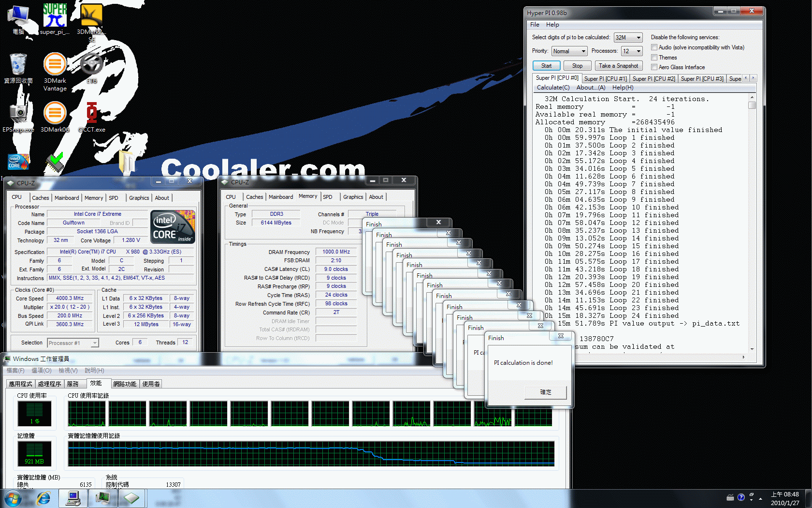The width and height of the screenshot is (812, 508).
Task: Open the Calculate(C) menu in Super PI
Action: [553, 88]
